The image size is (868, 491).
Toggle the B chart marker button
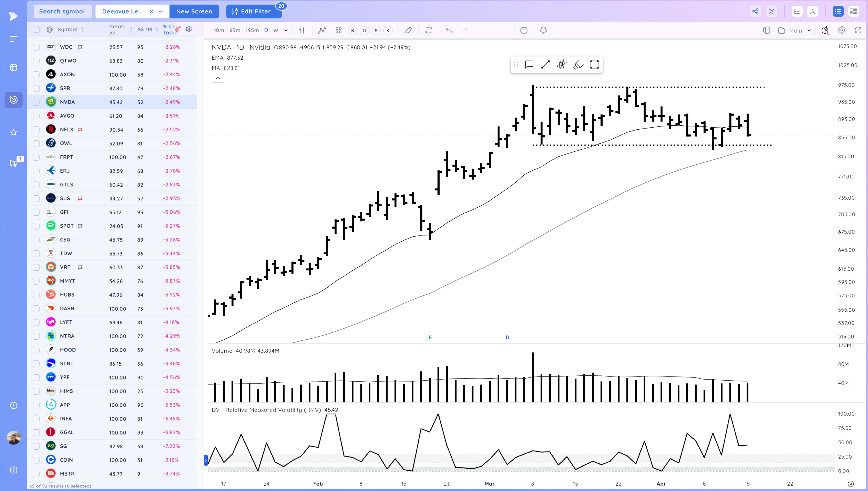[x=353, y=31]
